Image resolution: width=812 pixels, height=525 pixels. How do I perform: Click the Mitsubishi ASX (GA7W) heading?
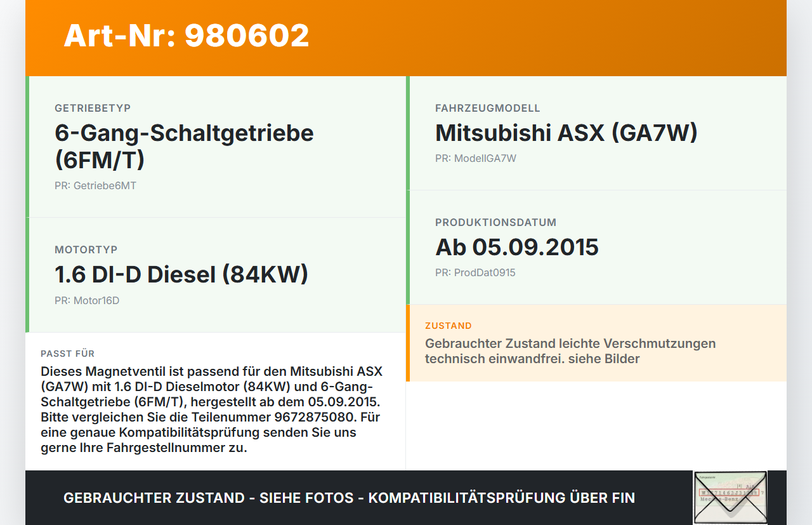(x=565, y=133)
